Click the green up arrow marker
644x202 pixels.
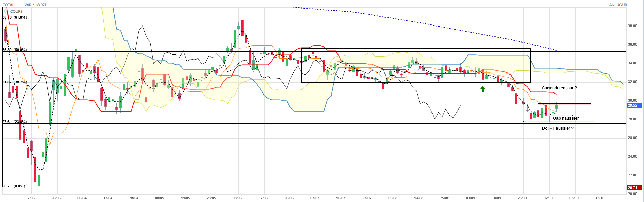(x=483, y=89)
